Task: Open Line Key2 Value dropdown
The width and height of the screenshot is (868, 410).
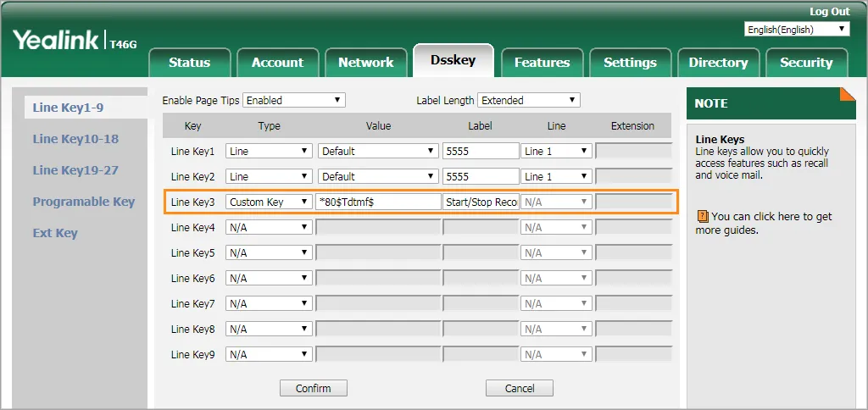Action: [378, 176]
